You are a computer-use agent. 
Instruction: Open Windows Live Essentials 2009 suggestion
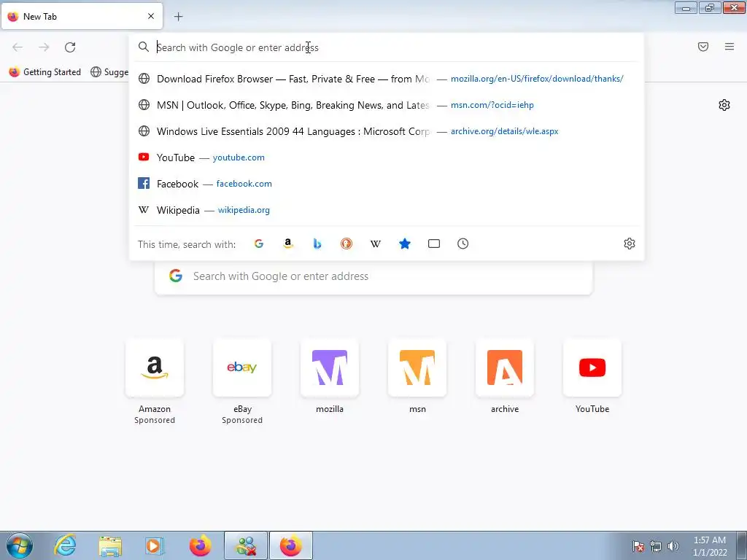[x=387, y=131]
